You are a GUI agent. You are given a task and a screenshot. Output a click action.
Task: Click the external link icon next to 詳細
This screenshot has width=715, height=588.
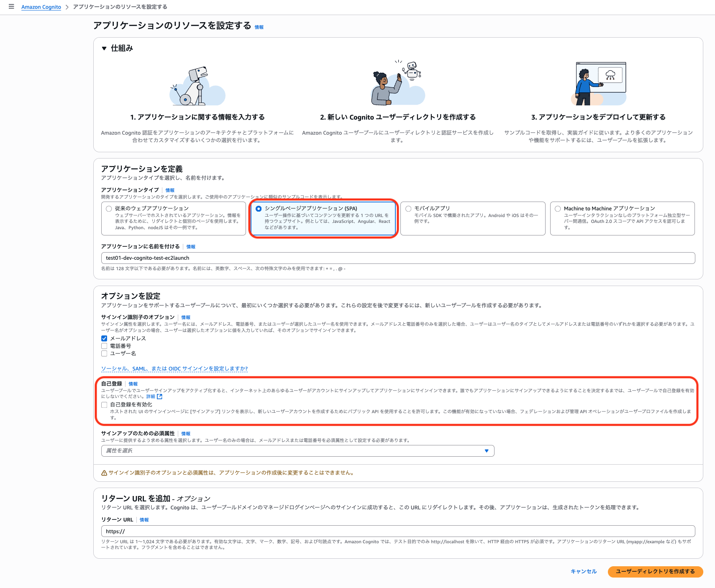tap(159, 396)
